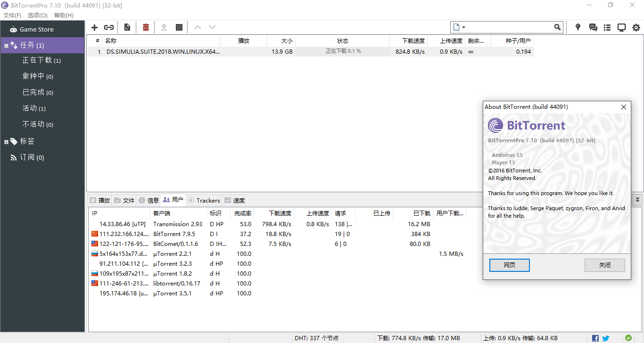
Task: Click the red Remove torrent trash icon
Action: pos(146,27)
